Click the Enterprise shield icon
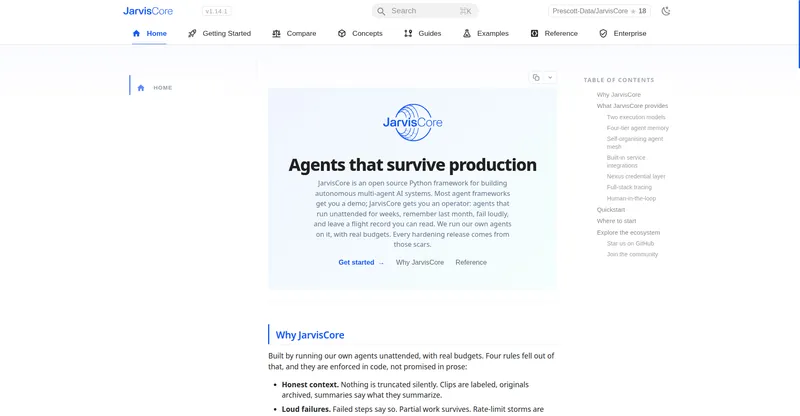800x416 pixels. coord(603,33)
